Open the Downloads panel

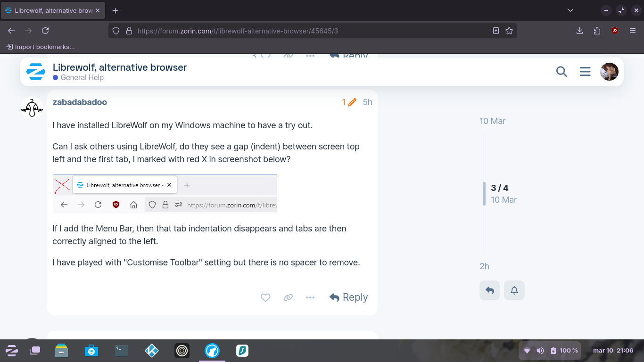coord(580,31)
